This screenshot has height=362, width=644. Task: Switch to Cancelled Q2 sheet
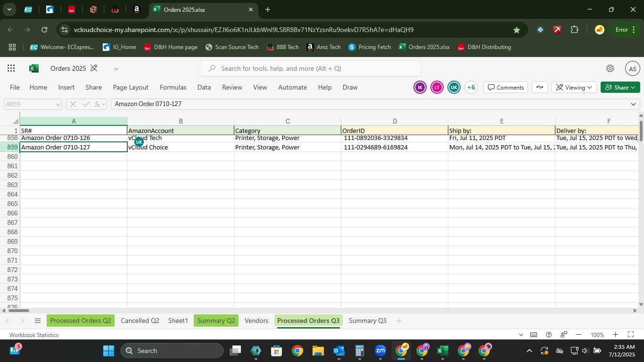click(x=140, y=321)
